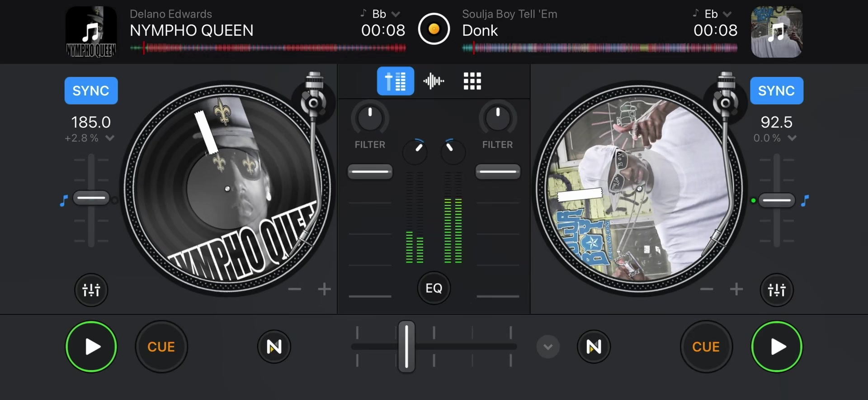Expand the crossfader options chevron
This screenshot has width=868, height=400.
(x=548, y=347)
